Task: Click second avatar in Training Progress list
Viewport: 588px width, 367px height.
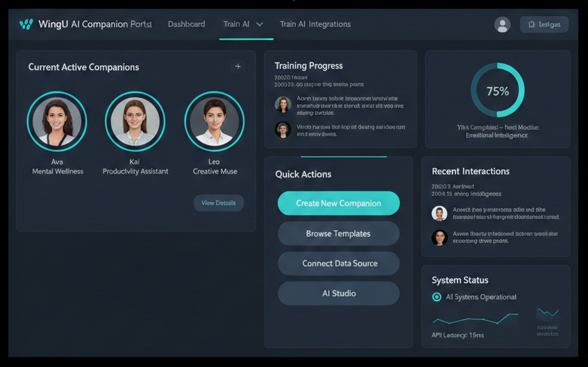Action: click(x=283, y=130)
